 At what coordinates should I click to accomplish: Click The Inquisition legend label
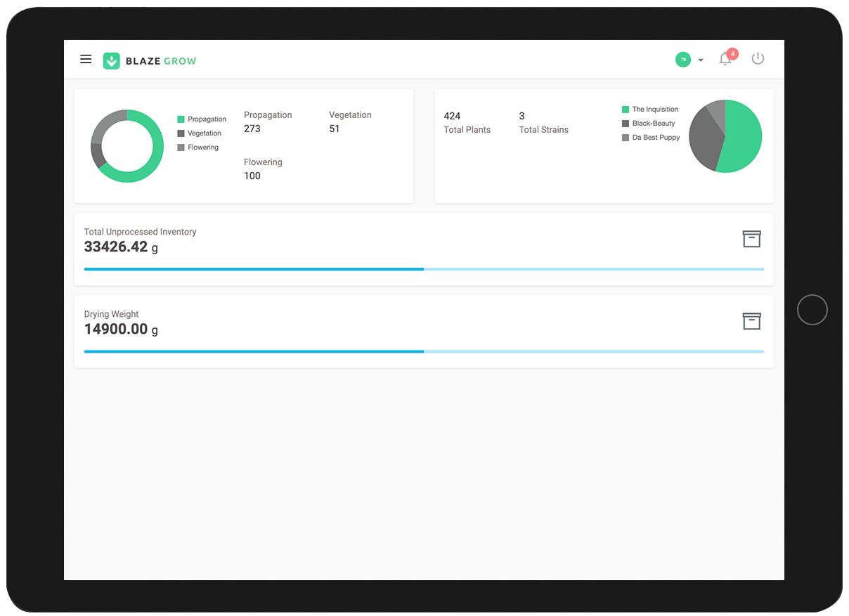point(655,110)
